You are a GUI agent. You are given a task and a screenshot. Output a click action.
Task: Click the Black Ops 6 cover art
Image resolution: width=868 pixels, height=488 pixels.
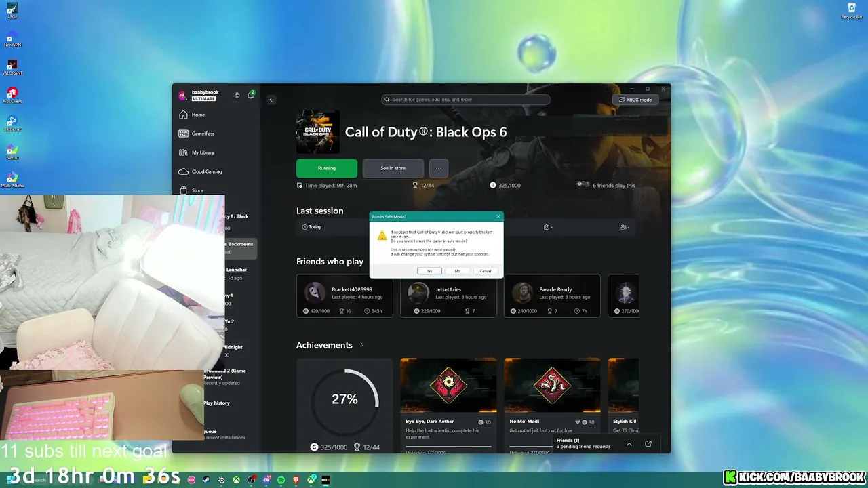pyautogui.click(x=318, y=131)
